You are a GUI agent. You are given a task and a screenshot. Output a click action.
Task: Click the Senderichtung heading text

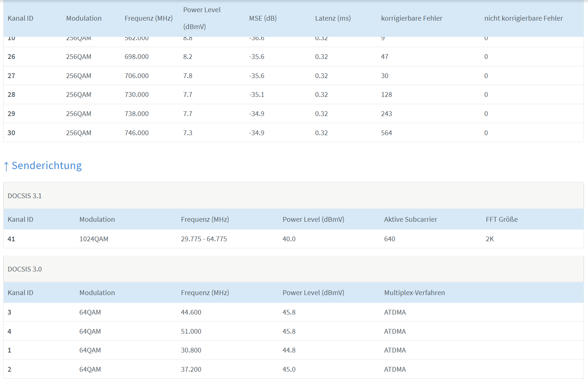pyautogui.click(x=47, y=166)
